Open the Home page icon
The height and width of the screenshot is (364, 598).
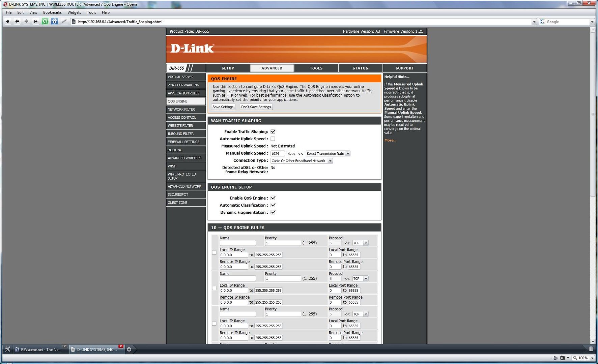[54, 22]
